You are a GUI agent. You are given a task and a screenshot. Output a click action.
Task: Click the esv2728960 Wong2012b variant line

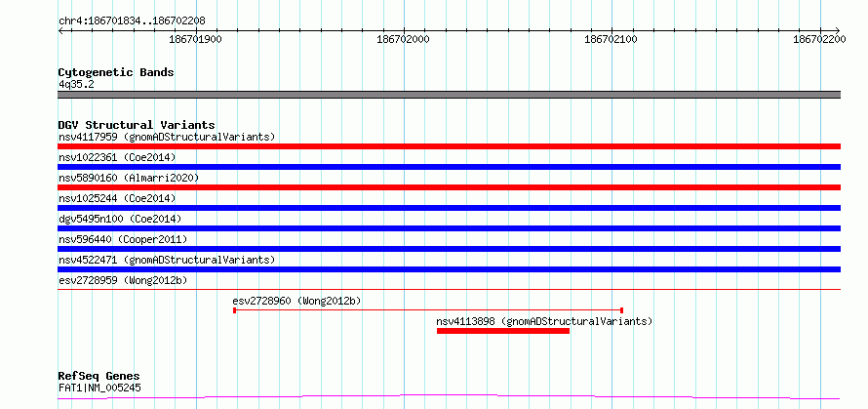coord(428,310)
